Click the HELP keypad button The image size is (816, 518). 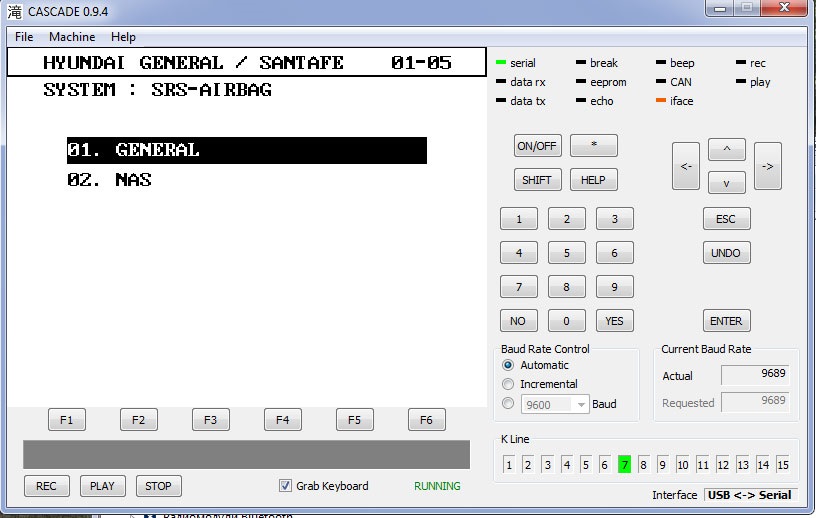point(594,180)
